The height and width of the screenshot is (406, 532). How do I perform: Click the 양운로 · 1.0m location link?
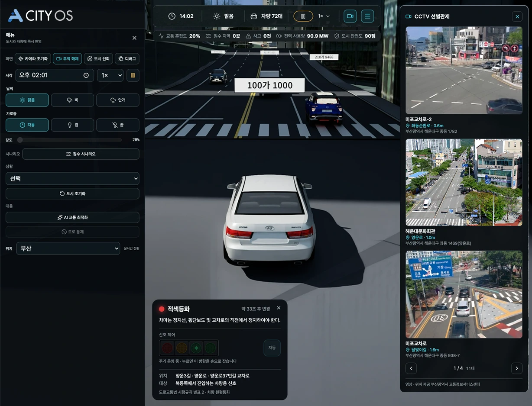[x=420, y=238]
